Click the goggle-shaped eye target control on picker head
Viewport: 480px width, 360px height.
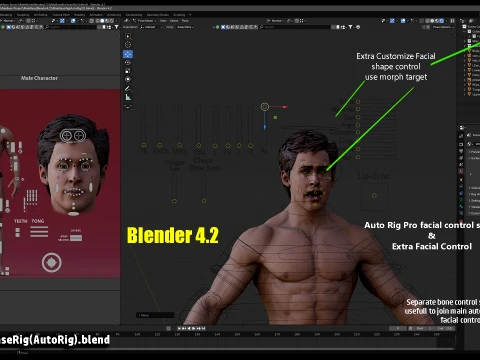pyautogui.click(x=73, y=135)
